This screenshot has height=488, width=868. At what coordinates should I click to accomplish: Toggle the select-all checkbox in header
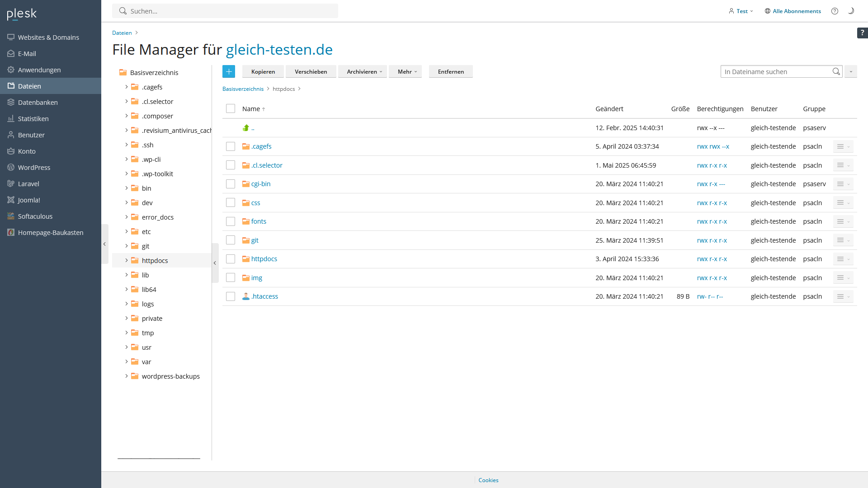[x=231, y=108]
